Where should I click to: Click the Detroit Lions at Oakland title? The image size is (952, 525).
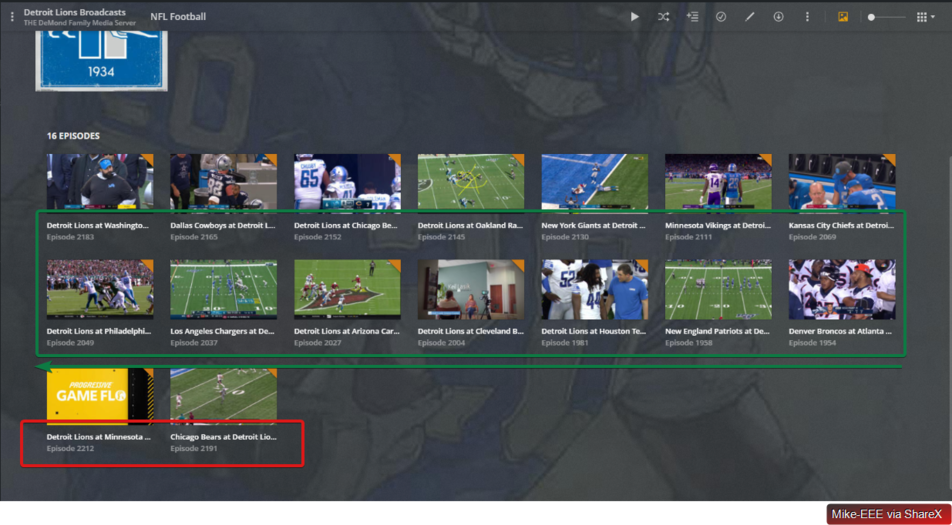click(470, 225)
